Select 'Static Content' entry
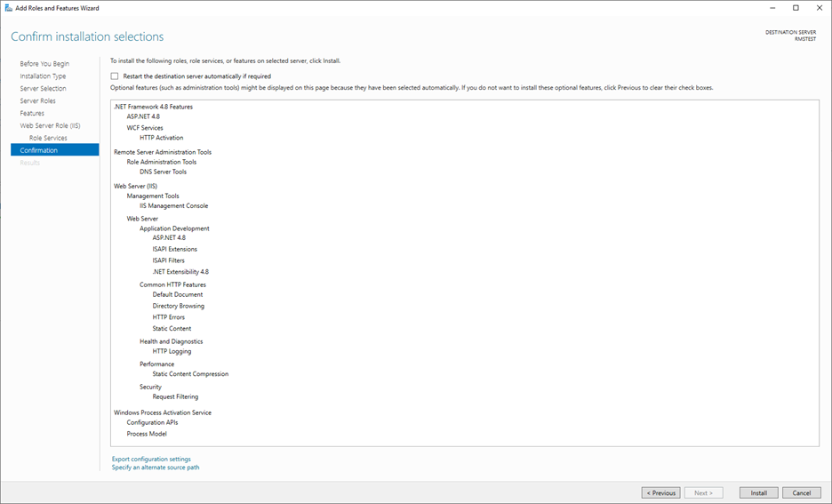This screenshot has width=832, height=504. [172, 328]
